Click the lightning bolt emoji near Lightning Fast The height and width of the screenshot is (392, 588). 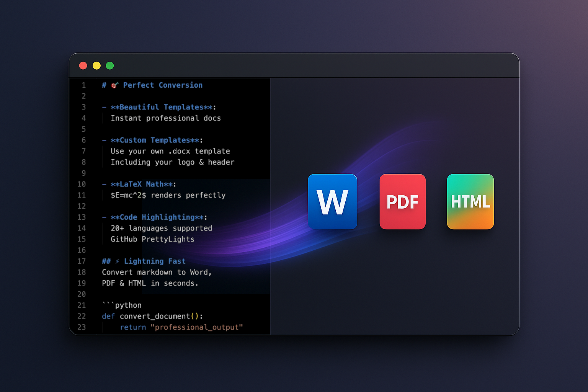[x=118, y=261]
